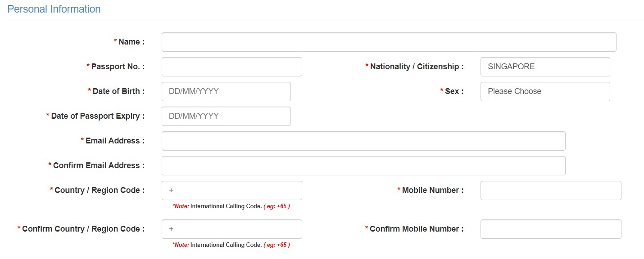This screenshot has height=259, width=644.
Task: Click the "Confirm Email Address :" label
Action: tap(99, 165)
